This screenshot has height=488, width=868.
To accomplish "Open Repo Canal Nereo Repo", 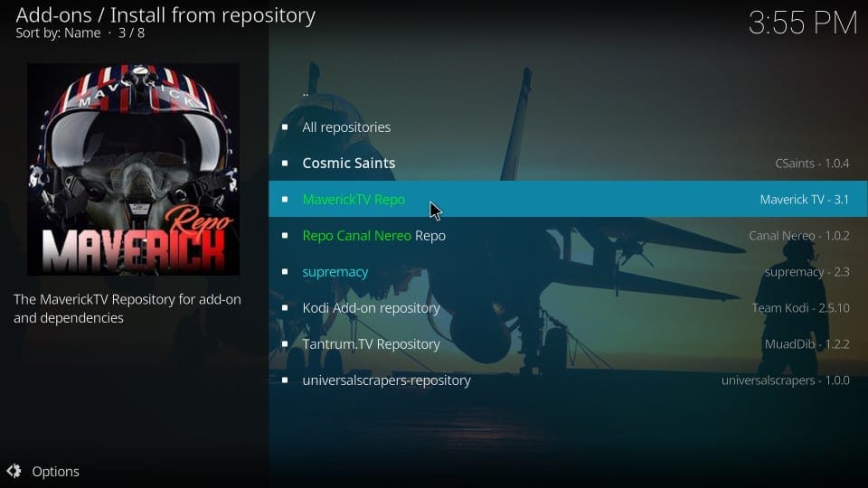I will click(568, 235).
